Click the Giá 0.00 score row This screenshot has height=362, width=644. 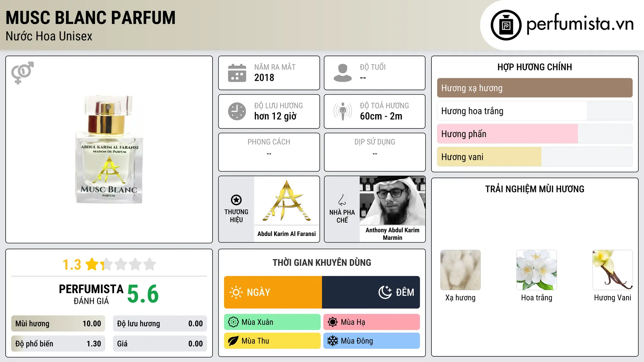click(x=160, y=344)
